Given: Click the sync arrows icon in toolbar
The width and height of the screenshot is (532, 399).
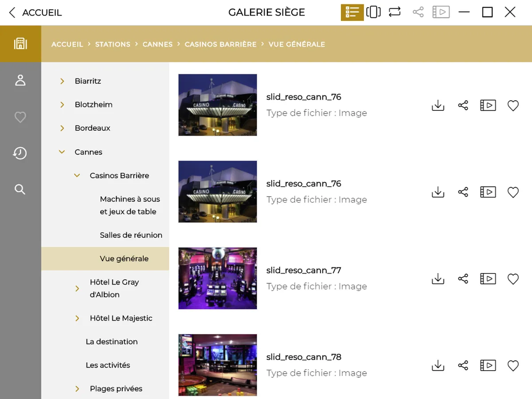Looking at the screenshot, I should tap(395, 12).
